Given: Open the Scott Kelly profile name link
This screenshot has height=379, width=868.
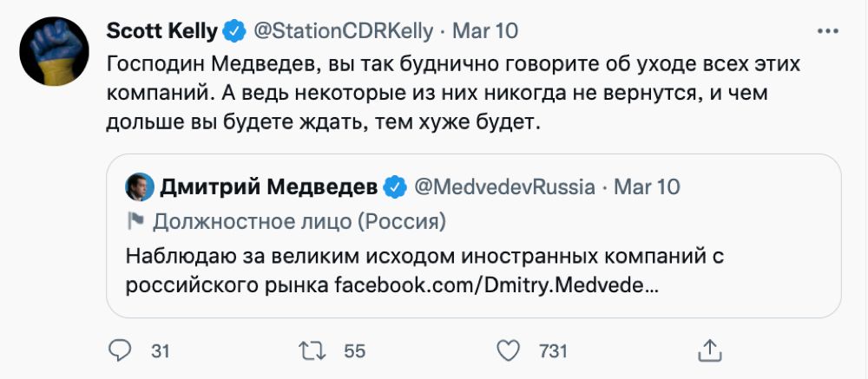Looking at the screenshot, I should [161, 31].
